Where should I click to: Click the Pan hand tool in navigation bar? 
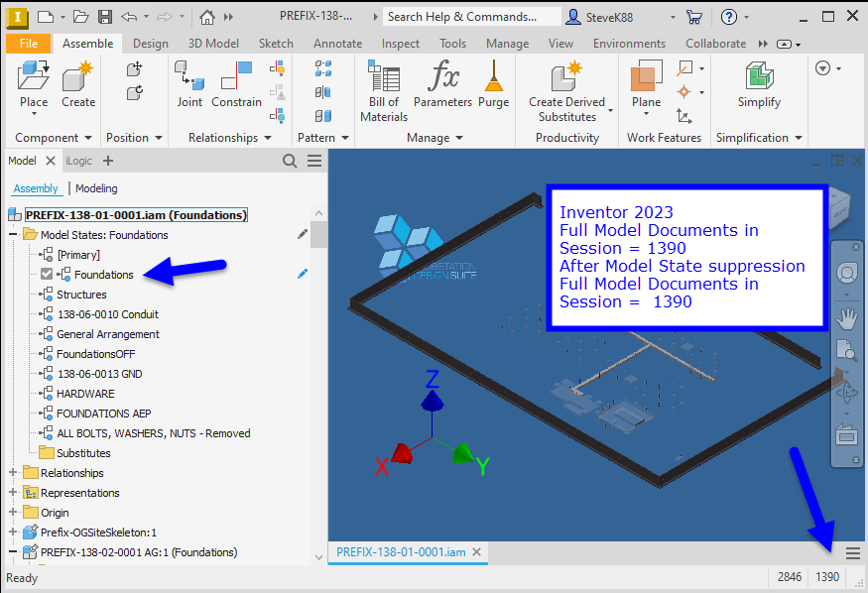click(846, 319)
